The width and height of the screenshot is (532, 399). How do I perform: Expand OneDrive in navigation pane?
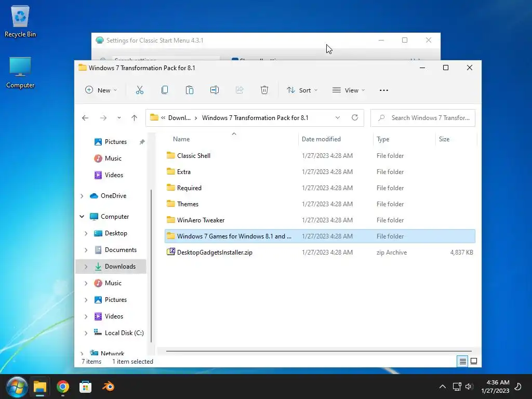pos(82,196)
